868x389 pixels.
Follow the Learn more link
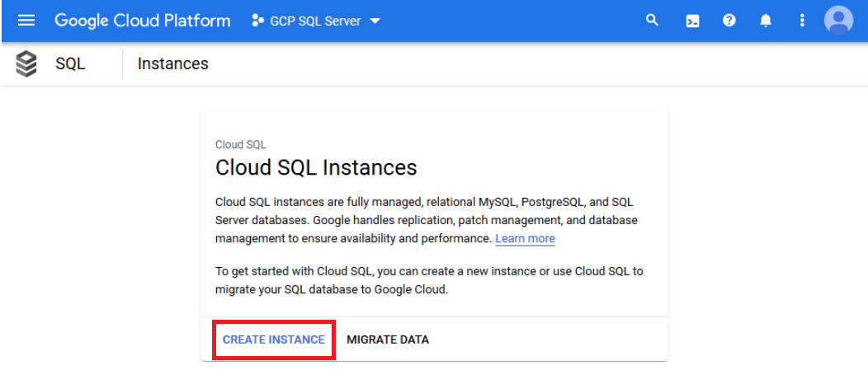[525, 239]
